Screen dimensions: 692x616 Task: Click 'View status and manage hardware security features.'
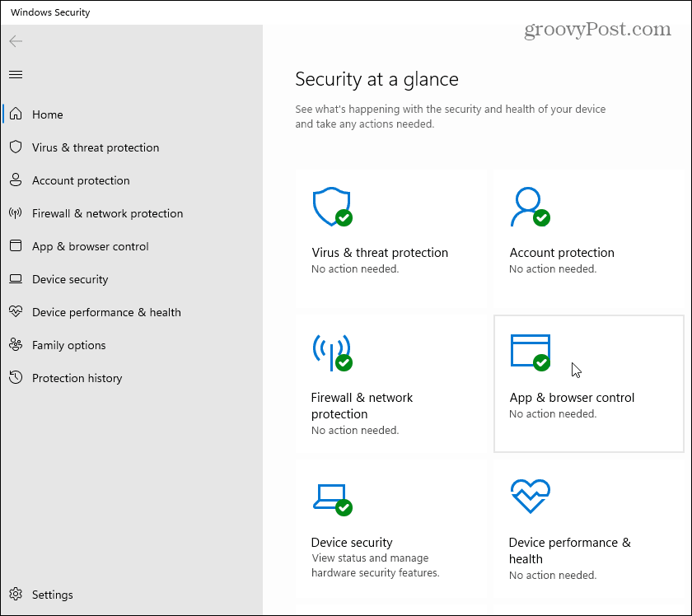click(x=376, y=565)
